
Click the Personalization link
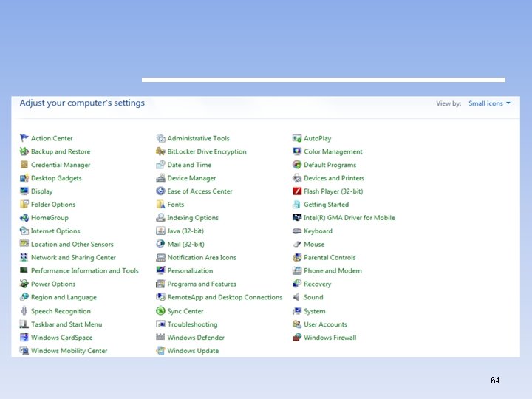(190, 270)
